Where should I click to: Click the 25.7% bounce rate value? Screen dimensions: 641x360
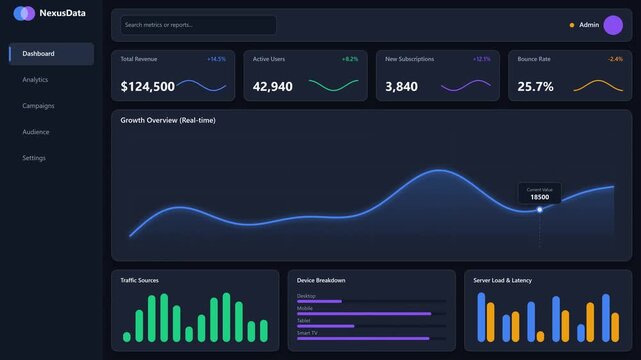(x=536, y=87)
